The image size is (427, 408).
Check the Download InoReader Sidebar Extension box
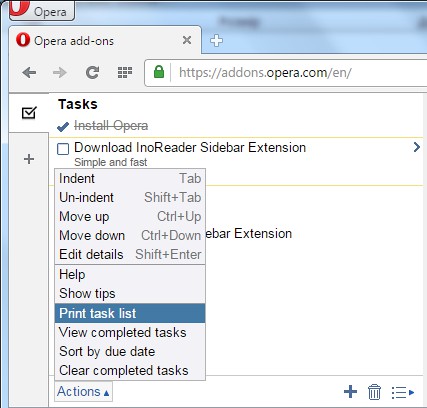(63, 149)
